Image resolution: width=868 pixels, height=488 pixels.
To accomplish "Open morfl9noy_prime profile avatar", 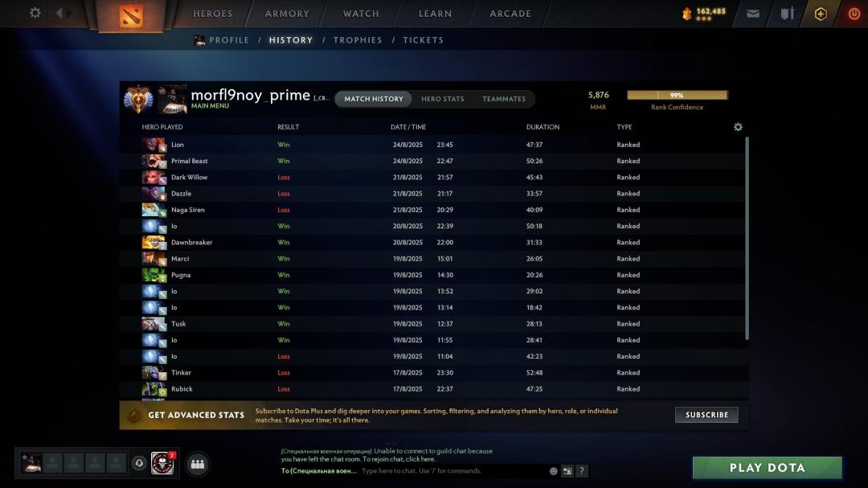I will coord(172,99).
